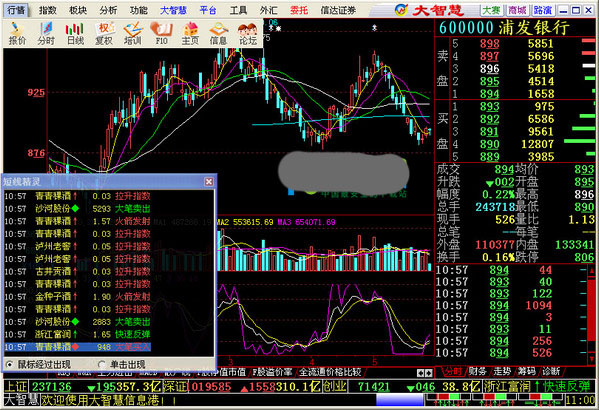
Task: Open the 外汇 menu
Action: point(269,10)
